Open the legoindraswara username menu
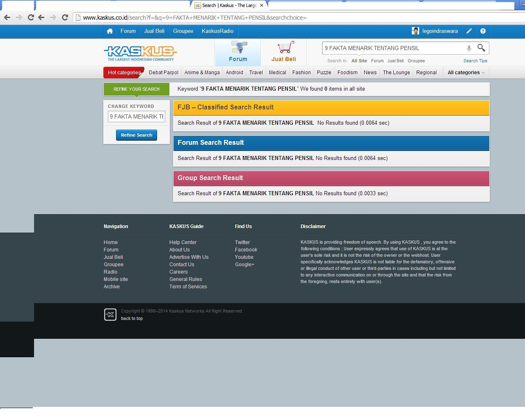The height and width of the screenshot is (420, 525). click(x=440, y=31)
